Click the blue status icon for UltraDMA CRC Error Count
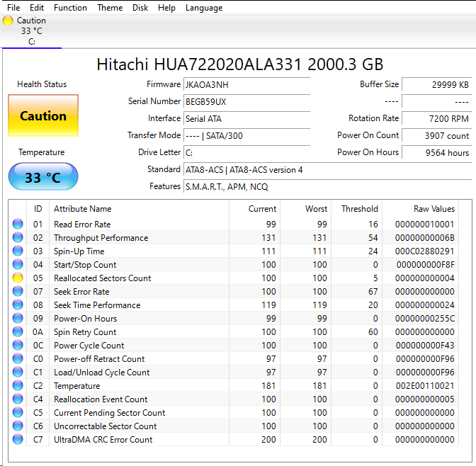This screenshot has height=466, width=476. coord(18,439)
